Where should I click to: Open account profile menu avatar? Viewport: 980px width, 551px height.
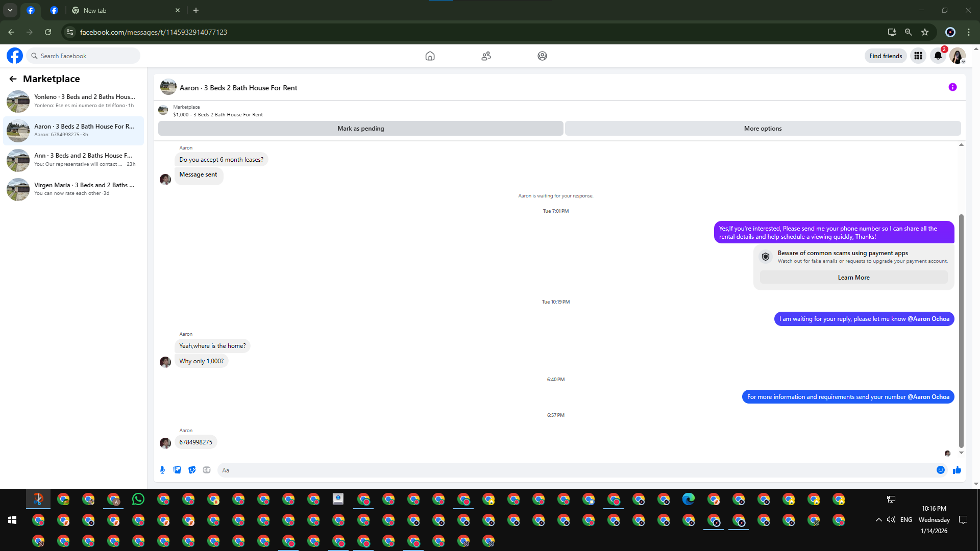[x=958, y=56]
